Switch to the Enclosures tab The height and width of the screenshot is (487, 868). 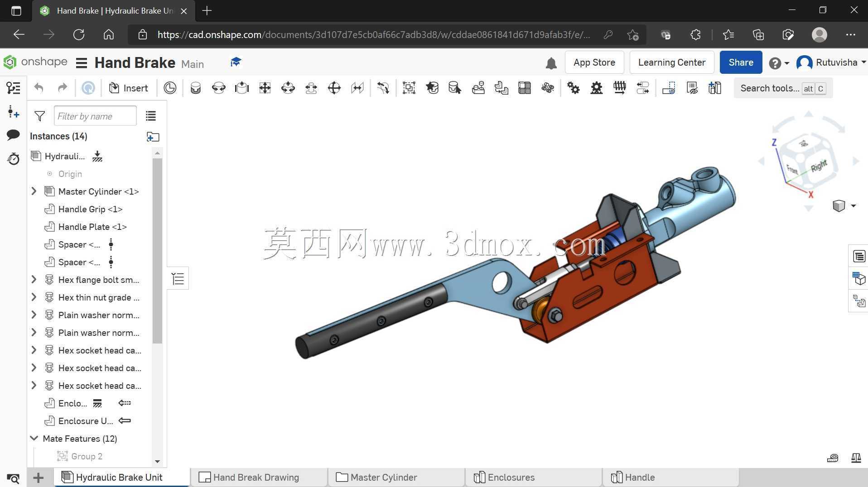pyautogui.click(x=533, y=477)
